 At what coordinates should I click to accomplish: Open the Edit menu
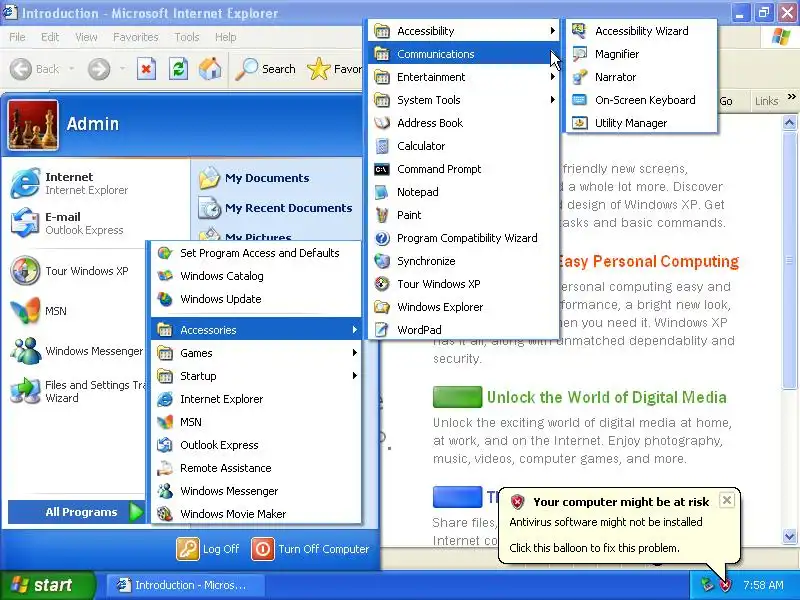[x=50, y=37]
